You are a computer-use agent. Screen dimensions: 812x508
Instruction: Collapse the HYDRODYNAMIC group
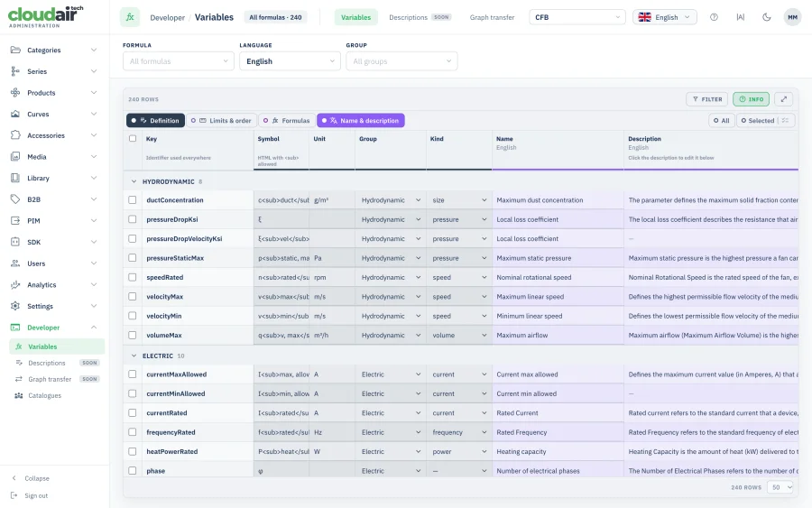[134, 181]
